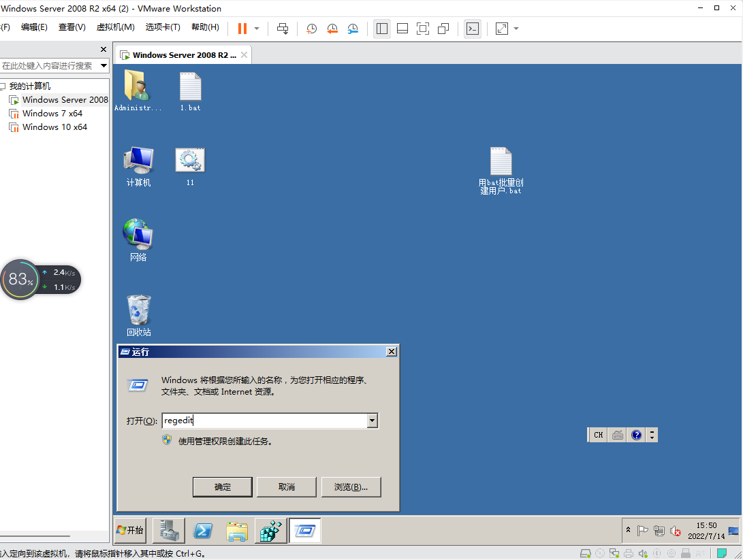
Task: Click the stretch guest display icon
Action: tap(502, 29)
